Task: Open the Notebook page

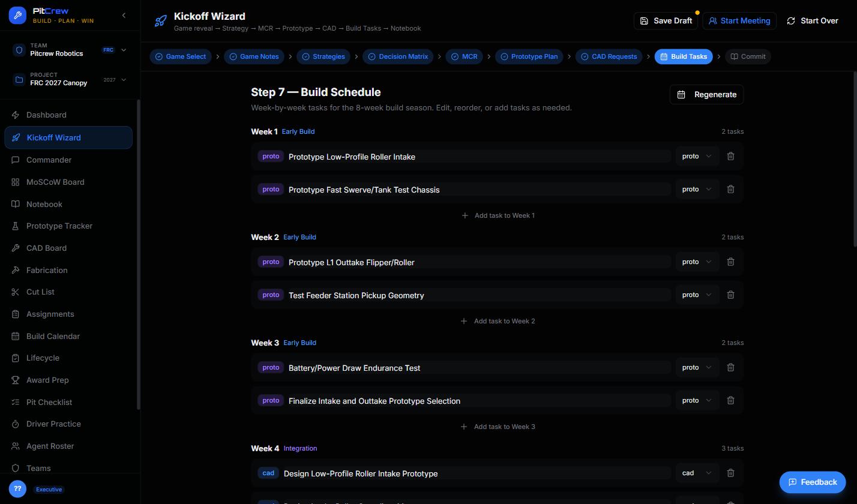Action: pos(68,204)
